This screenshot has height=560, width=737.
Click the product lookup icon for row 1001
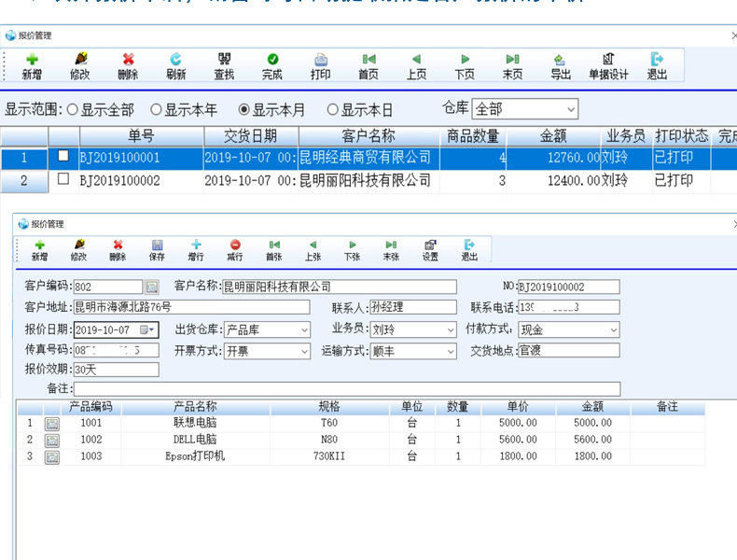click(52, 424)
